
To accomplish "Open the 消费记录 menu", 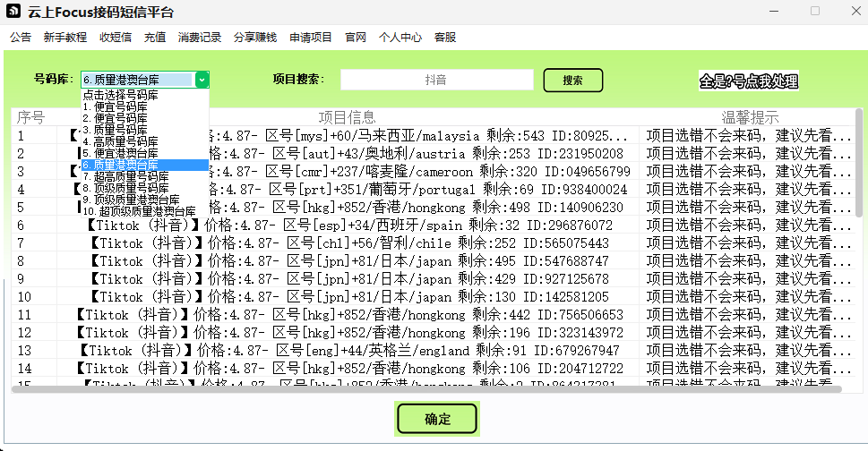I will click(x=200, y=38).
